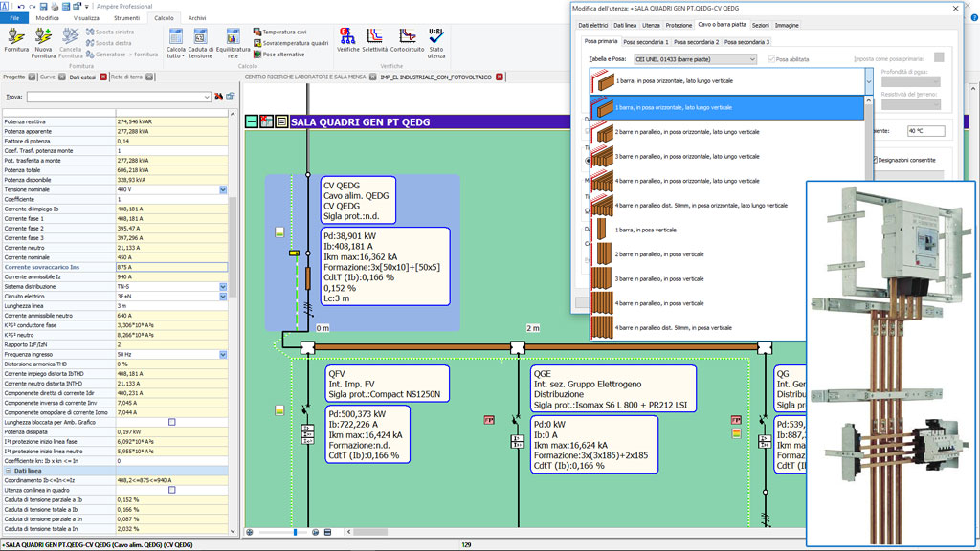Open the CENTRO RICERCHE LABORATORI E SALA MENSA tab
The height and width of the screenshot is (551, 980).
[x=305, y=77]
